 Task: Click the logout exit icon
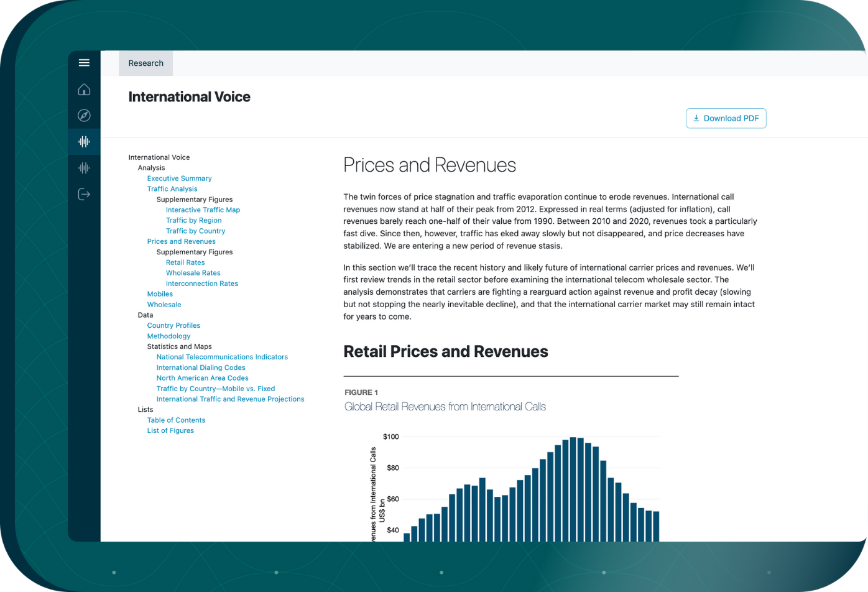pos(84,195)
